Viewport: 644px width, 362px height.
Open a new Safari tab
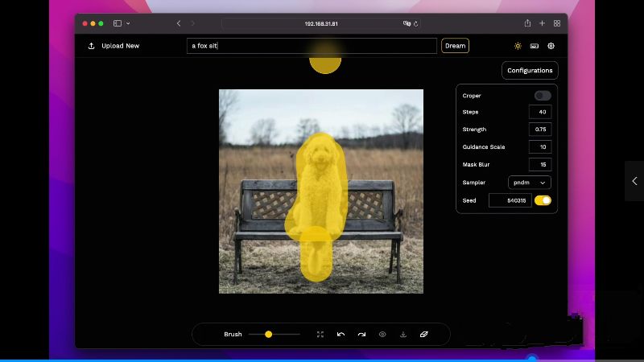click(542, 23)
